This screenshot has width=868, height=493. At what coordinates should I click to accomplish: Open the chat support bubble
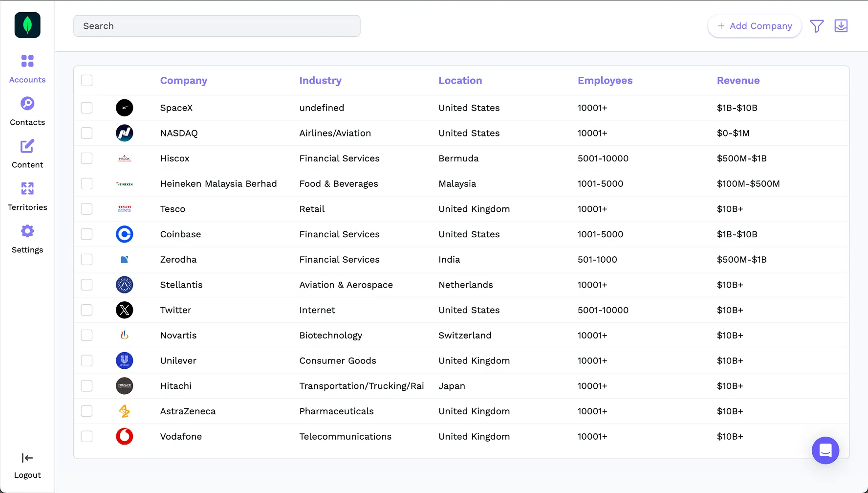pyautogui.click(x=825, y=450)
